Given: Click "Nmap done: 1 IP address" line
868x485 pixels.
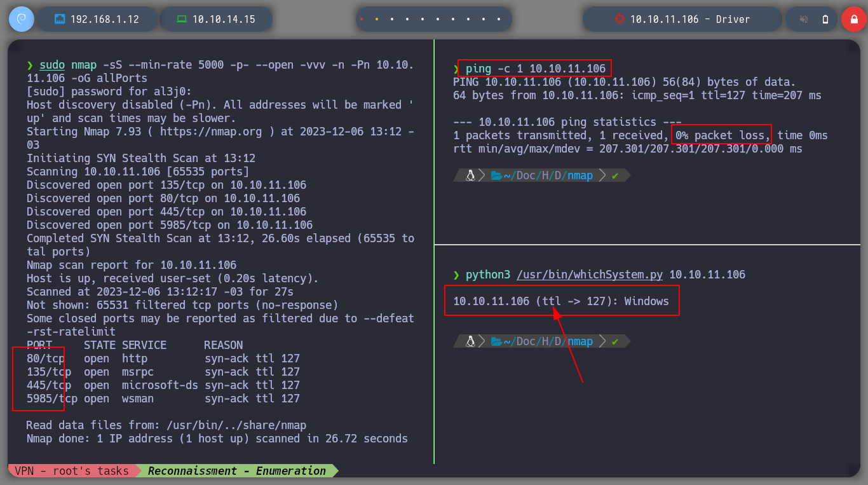Looking at the screenshot, I should point(217,439).
